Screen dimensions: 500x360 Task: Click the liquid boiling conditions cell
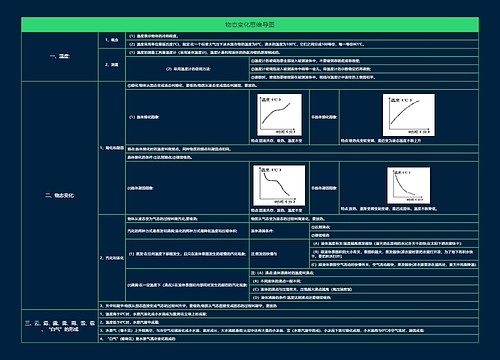tap(279, 231)
